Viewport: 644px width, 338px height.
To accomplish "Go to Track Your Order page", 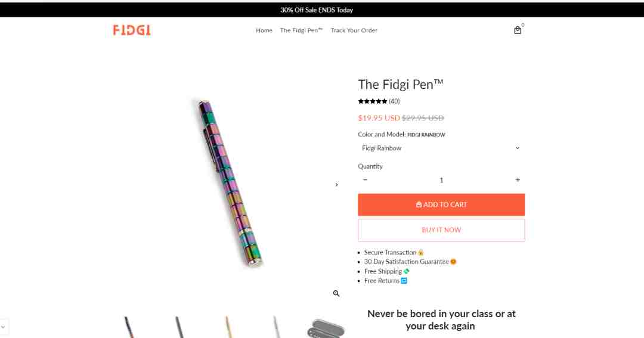I will [354, 30].
